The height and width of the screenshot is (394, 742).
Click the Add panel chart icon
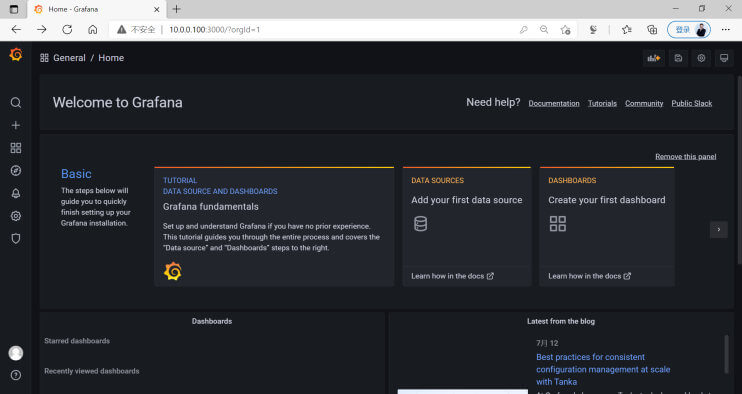[x=654, y=58]
